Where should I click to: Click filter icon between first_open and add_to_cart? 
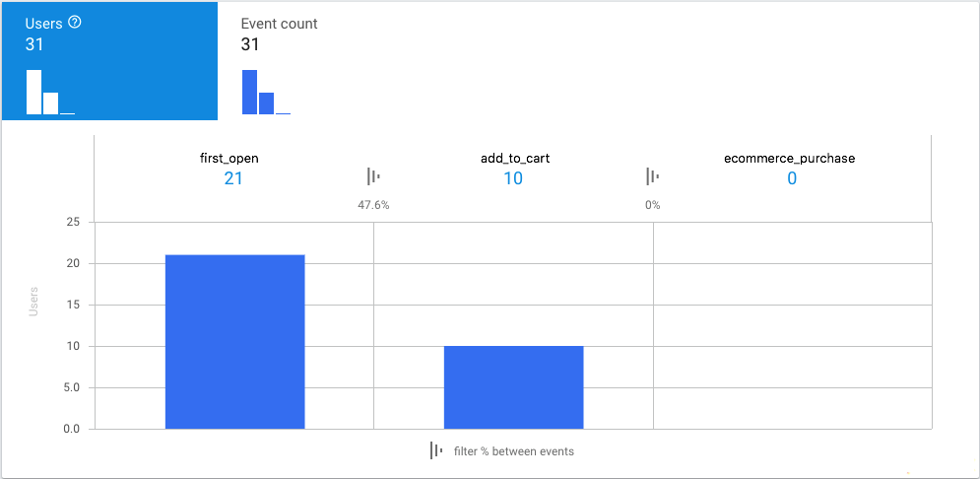373,176
